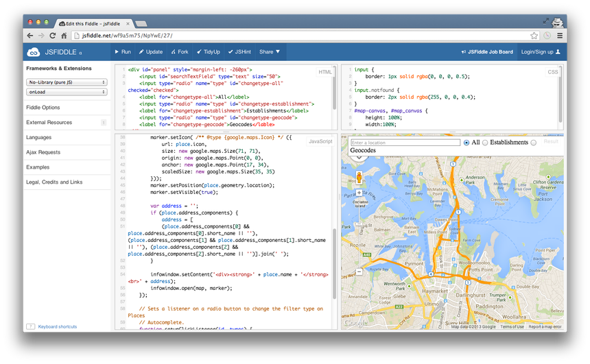Expand the Share dropdown menu
590x364 pixels.
click(268, 51)
